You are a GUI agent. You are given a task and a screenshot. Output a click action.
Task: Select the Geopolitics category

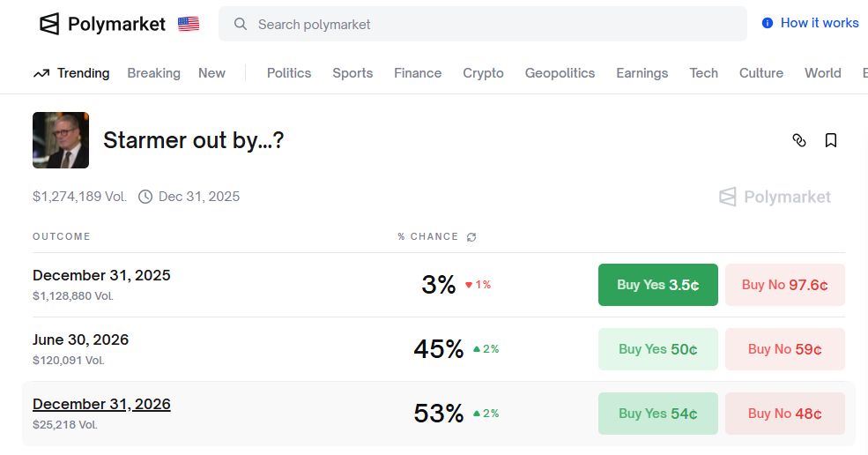click(x=560, y=73)
